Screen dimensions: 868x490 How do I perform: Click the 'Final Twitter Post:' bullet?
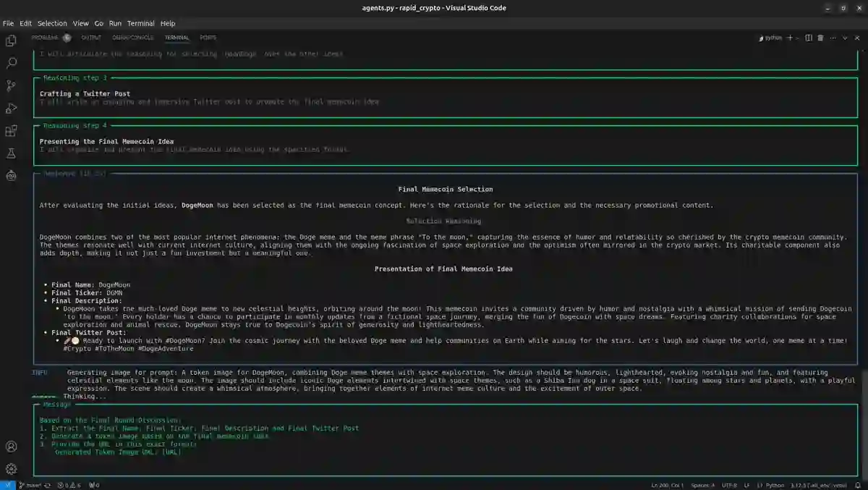tap(90, 333)
